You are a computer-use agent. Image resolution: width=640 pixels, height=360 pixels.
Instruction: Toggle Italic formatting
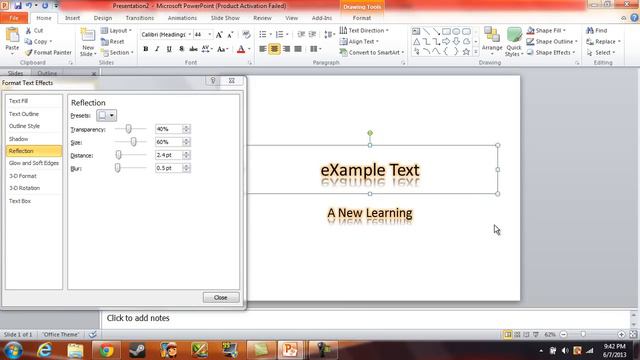click(157, 49)
